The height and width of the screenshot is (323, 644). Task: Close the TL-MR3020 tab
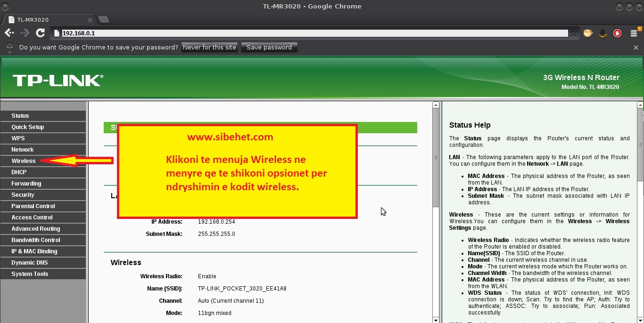click(90, 20)
